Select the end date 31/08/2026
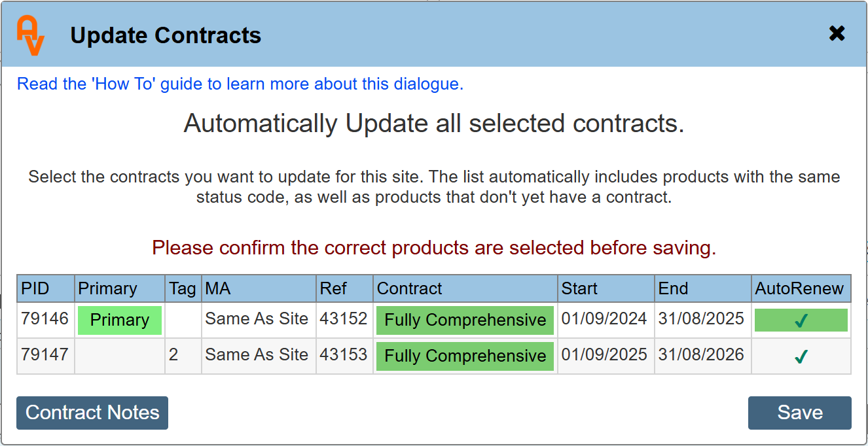This screenshot has width=868, height=446. [x=701, y=355]
